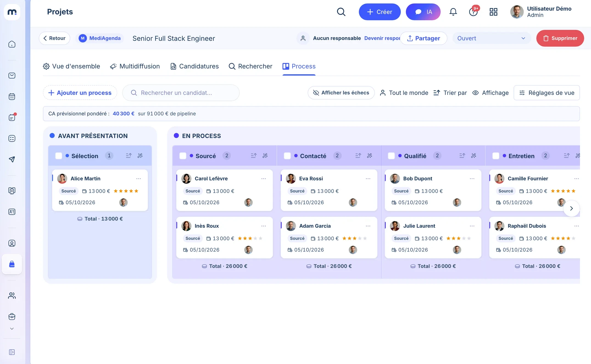Check the Sourcé column checkbox
Image resolution: width=591 pixels, height=364 pixels.
coord(183,156)
